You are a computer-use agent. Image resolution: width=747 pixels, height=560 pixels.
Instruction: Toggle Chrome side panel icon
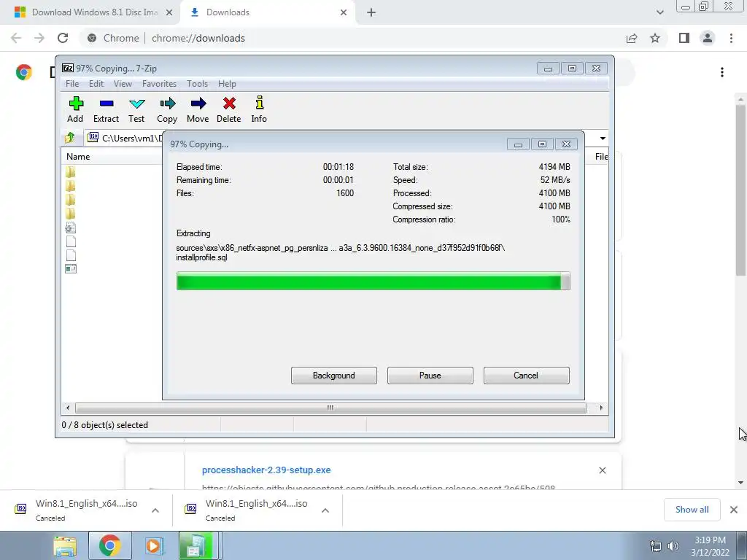point(684,38)
